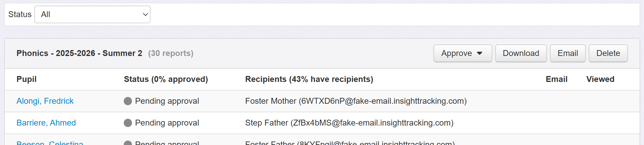The width and height of the screenshot is (644, 145).
Task: Open pupil Alongi, Fredrick link
Action: 45,101
